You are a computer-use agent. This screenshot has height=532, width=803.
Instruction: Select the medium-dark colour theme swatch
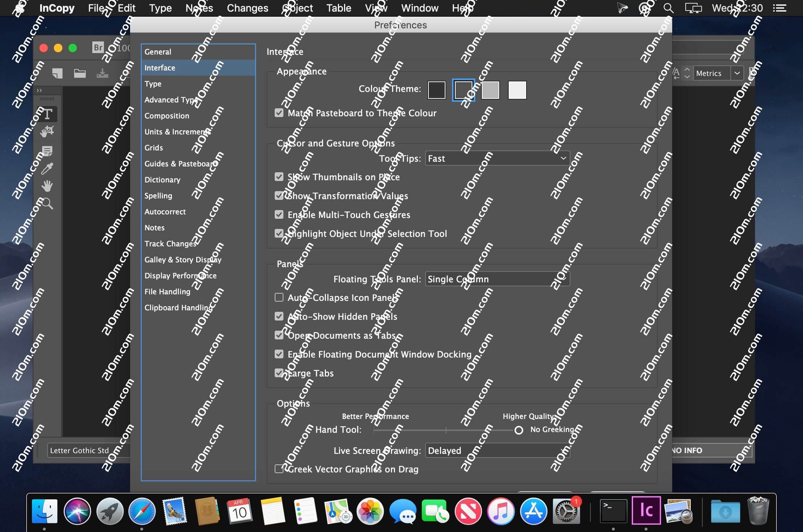coord(463,90)
